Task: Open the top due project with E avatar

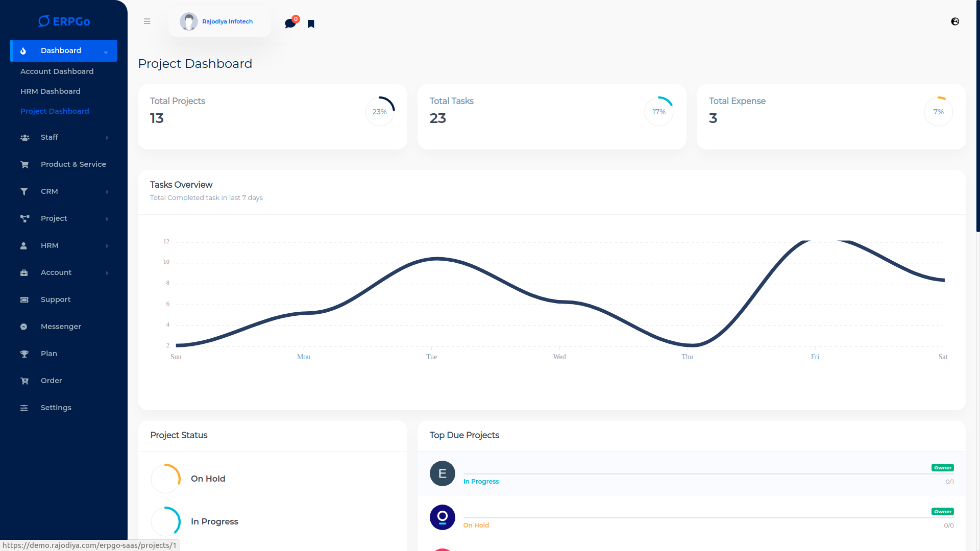Action: (442, 473)
